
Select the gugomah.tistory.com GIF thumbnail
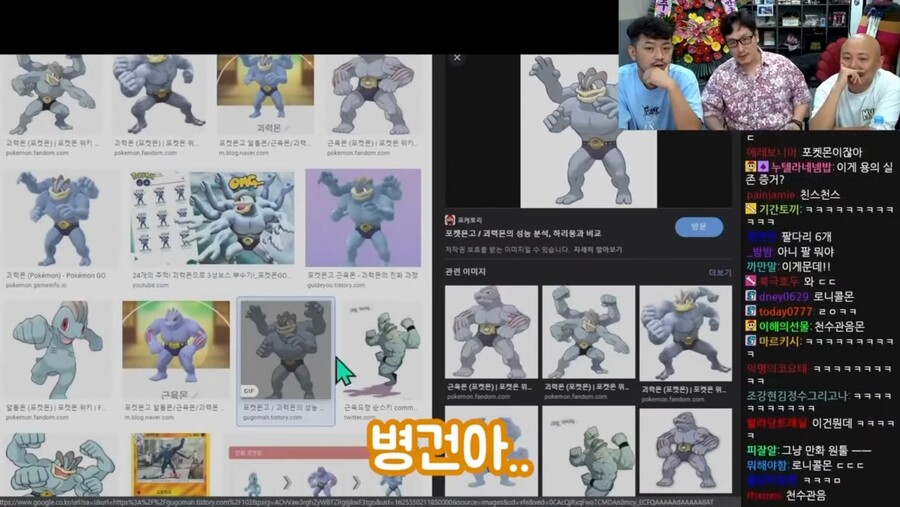click(x=286, y=350)
